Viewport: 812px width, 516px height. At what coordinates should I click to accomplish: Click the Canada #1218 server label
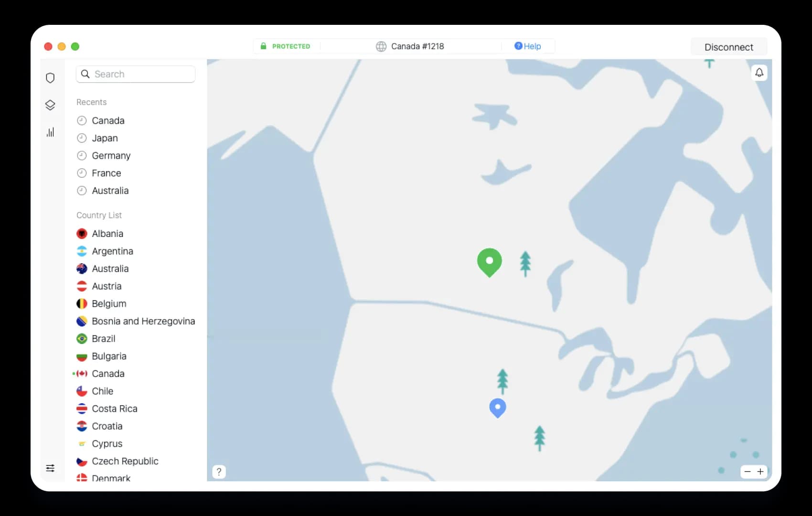coord(417,46)
